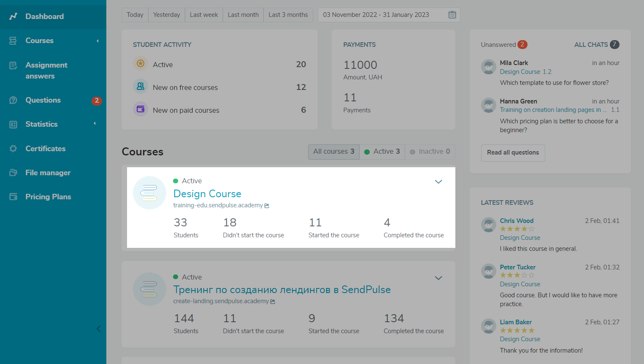The image size is (644, 364).
Task: Select the Last month date range tab
Action: click(243, 15)
